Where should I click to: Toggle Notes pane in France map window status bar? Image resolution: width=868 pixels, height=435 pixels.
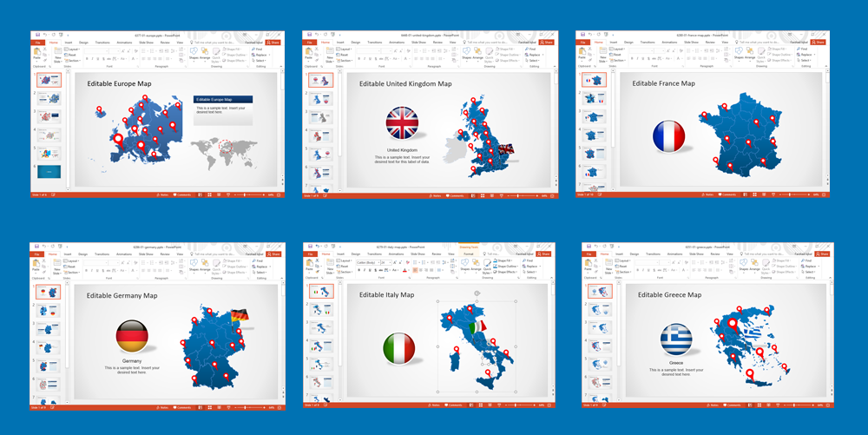(x=707, y=194)
